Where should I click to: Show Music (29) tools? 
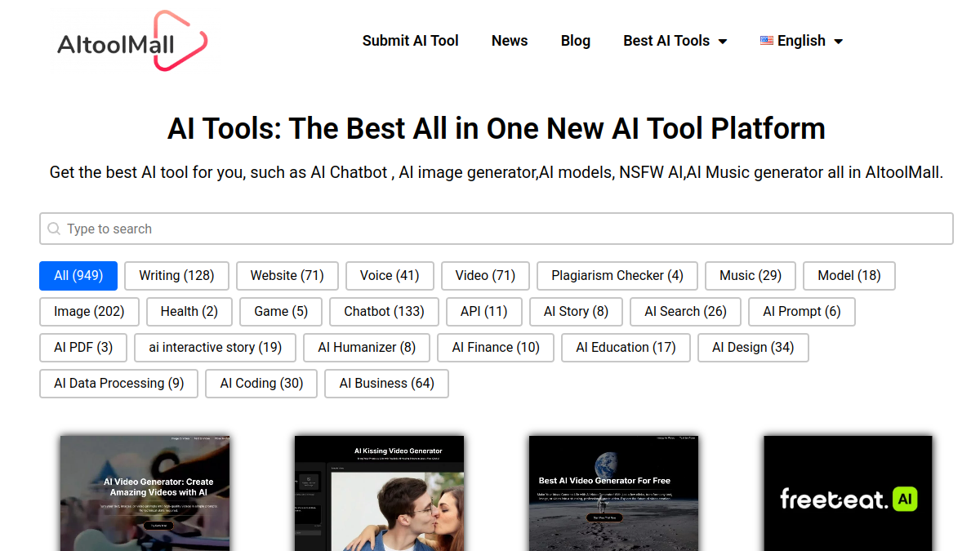click(x=751, y=276)
